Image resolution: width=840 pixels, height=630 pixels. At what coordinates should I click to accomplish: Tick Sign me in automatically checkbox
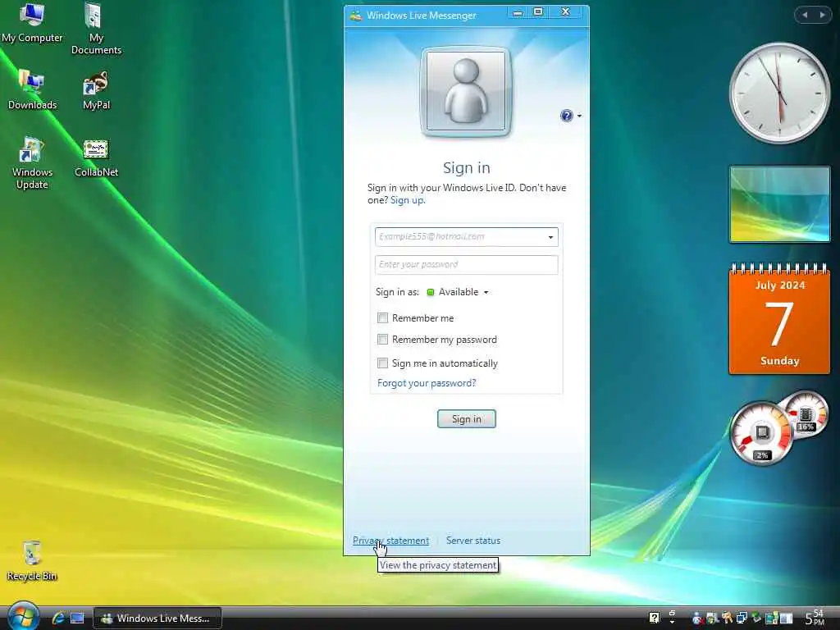coord(382,363)
